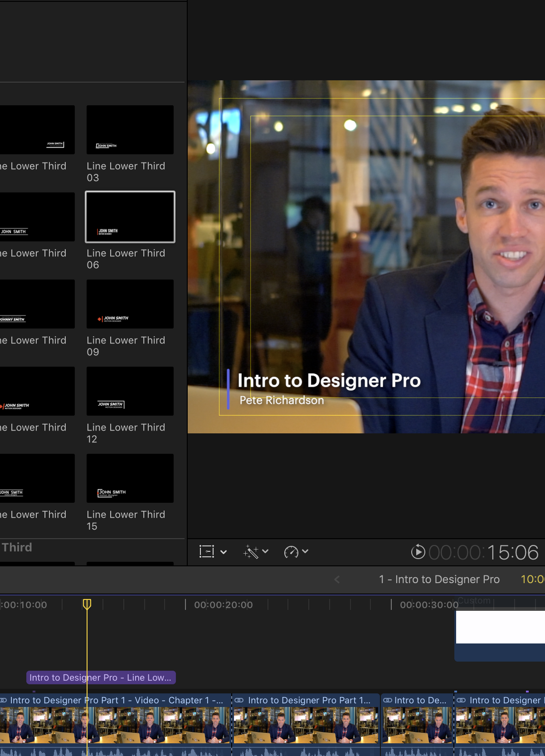Screen dimensions: 545x756
Task: Pick the Line Lower Third 12 thumbnail
Action: [130, 391]
